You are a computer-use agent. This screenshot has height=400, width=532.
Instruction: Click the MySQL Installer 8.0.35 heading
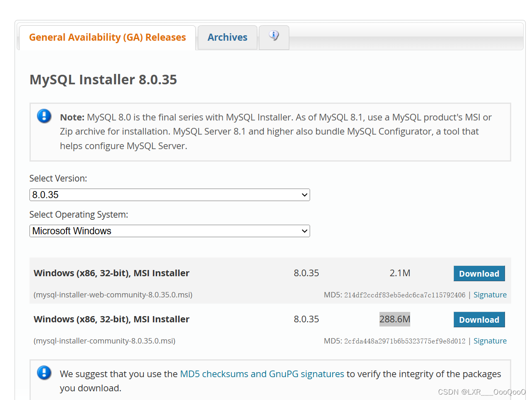(x=103, y=79)
